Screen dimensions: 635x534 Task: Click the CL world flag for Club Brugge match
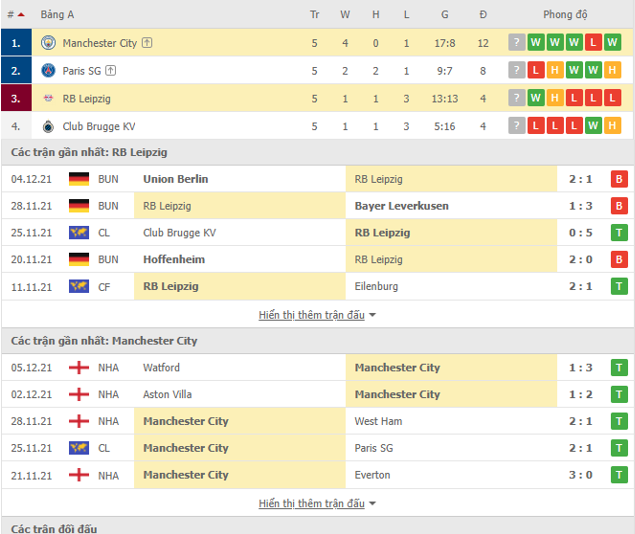tap(79, 232)
